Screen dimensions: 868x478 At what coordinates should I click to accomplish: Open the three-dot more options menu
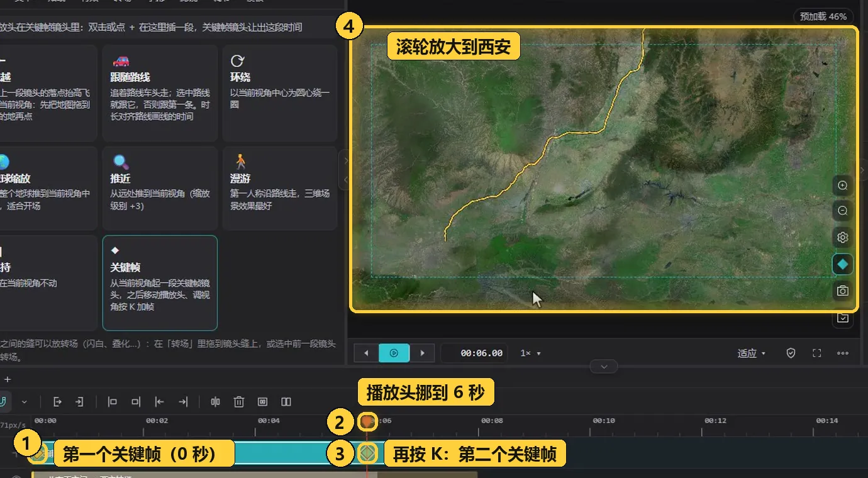pos(843,353)
